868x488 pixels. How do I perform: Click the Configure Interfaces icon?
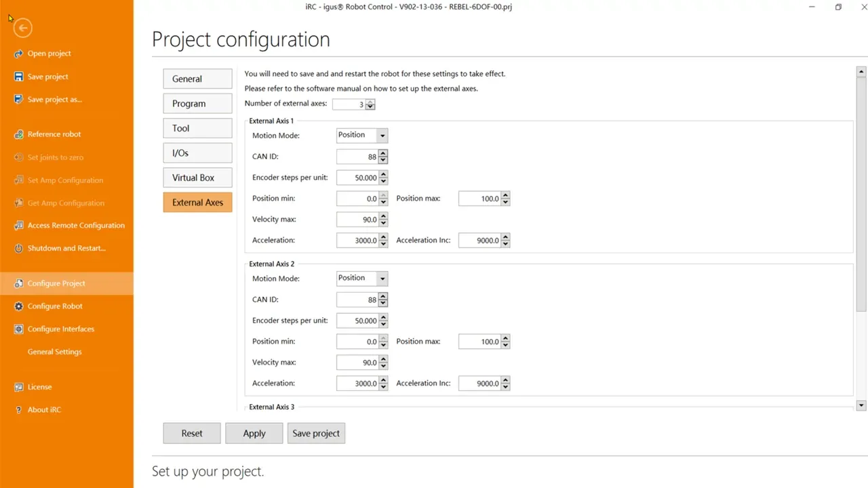[x=19, y=329]
